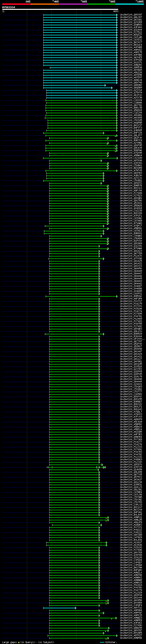Click the UniRef100_Q6QDB9 alignment arrowhead
This screenshot has height=644, width=146.
pos(112,88)
